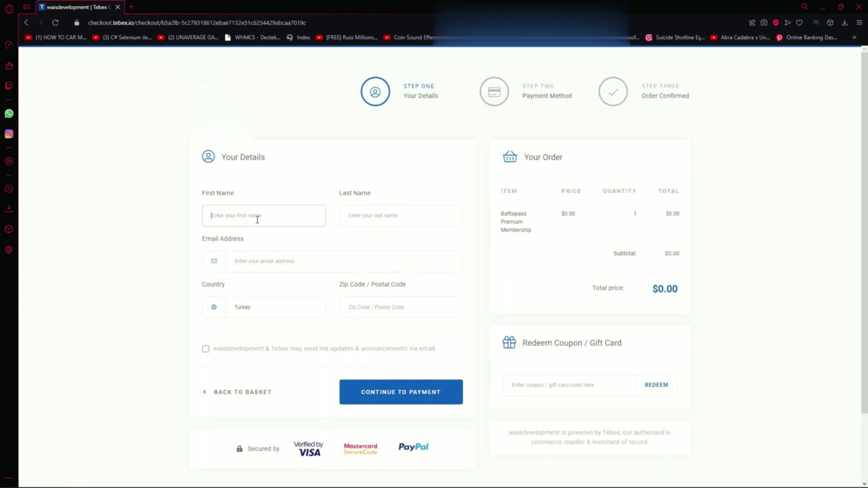Click Back to Basket link
The image size is (868, 488).
point(237,392)
